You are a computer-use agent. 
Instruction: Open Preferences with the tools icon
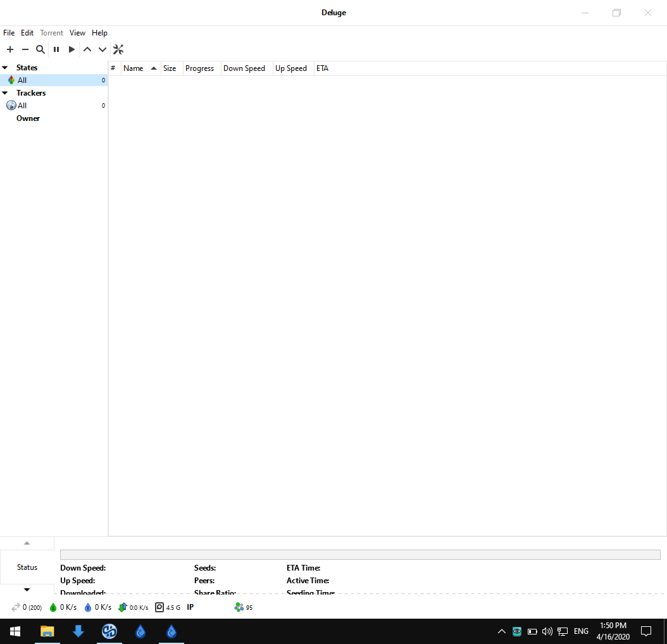pos(118,49)
